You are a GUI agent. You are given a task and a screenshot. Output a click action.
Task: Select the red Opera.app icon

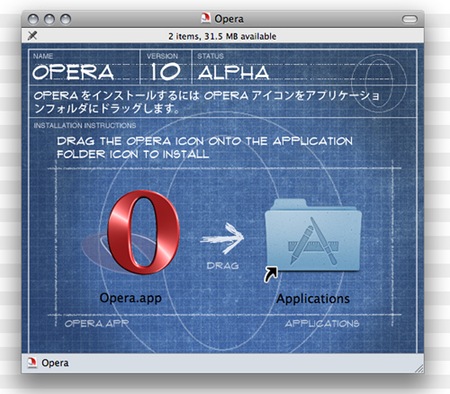144,233
